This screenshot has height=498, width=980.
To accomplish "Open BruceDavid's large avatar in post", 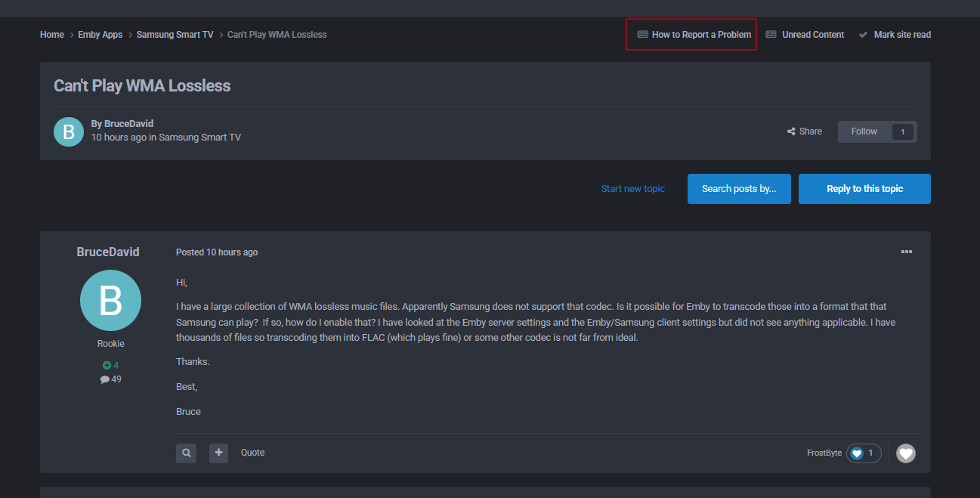I will point(110,300).
